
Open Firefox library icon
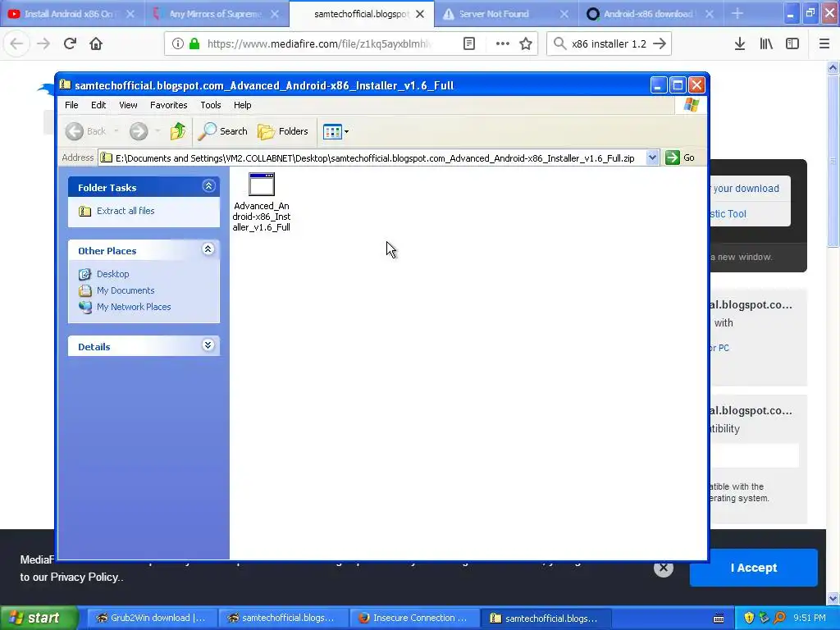click(x=766, y=43)
